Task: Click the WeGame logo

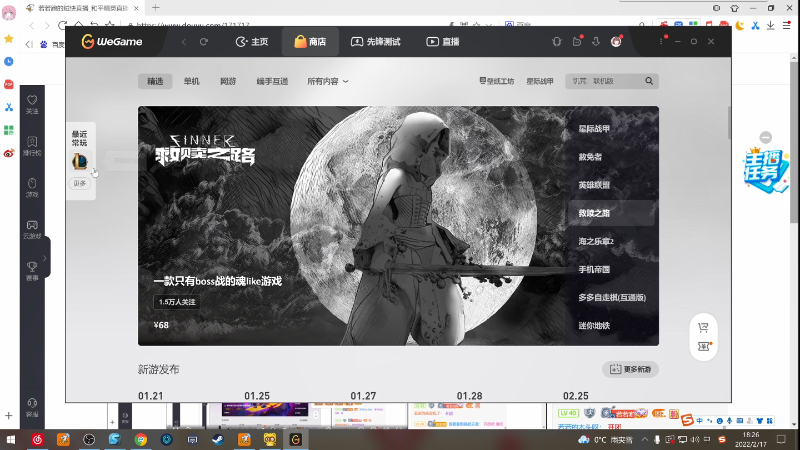Action: (112, 41)
